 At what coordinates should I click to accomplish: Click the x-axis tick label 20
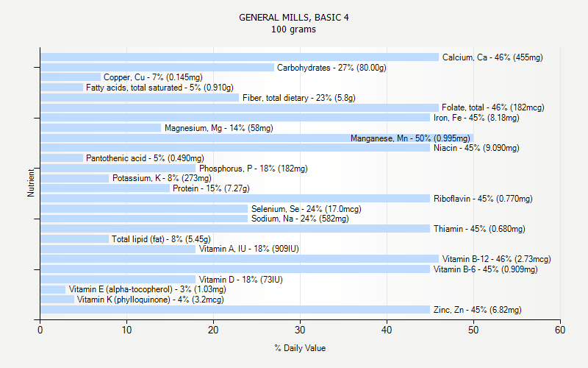click(x=213, y=330)
